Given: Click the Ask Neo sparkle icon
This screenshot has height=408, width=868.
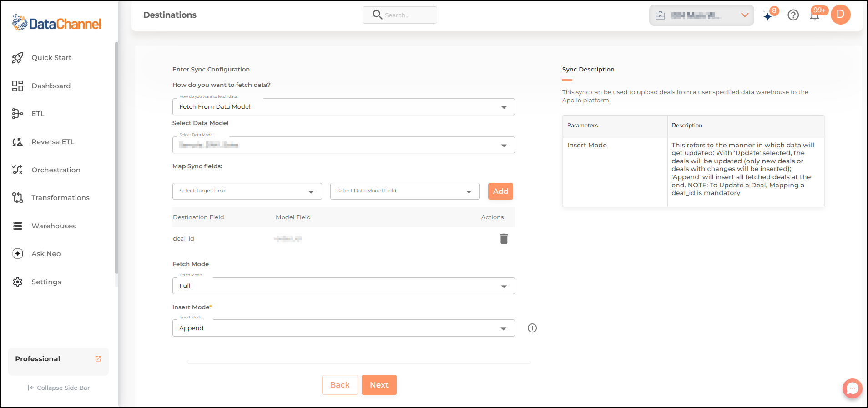Looking at the screenshot, I should click(x=18, y=254).
